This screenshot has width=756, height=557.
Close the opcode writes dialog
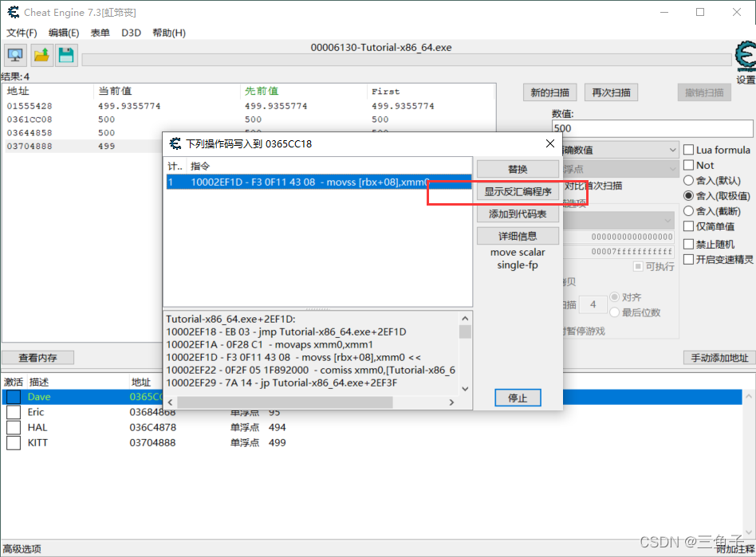[550, 143]
